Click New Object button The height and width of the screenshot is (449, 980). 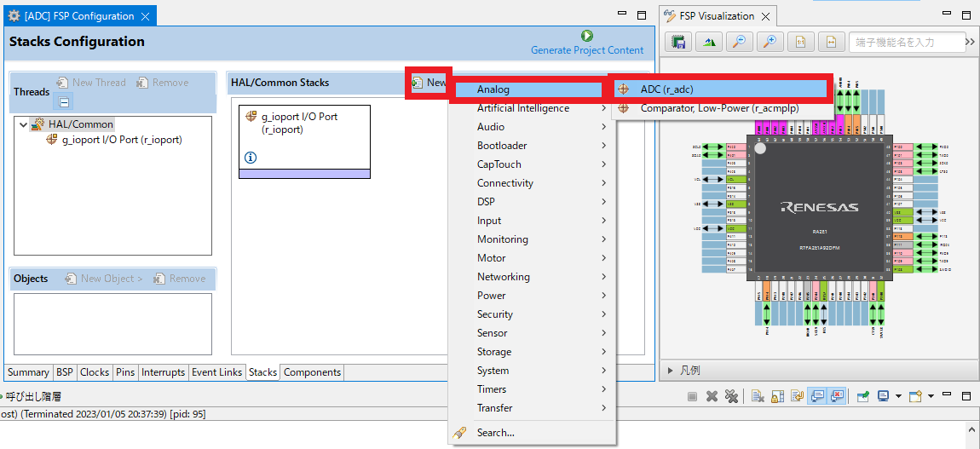[x=104, y=279]
